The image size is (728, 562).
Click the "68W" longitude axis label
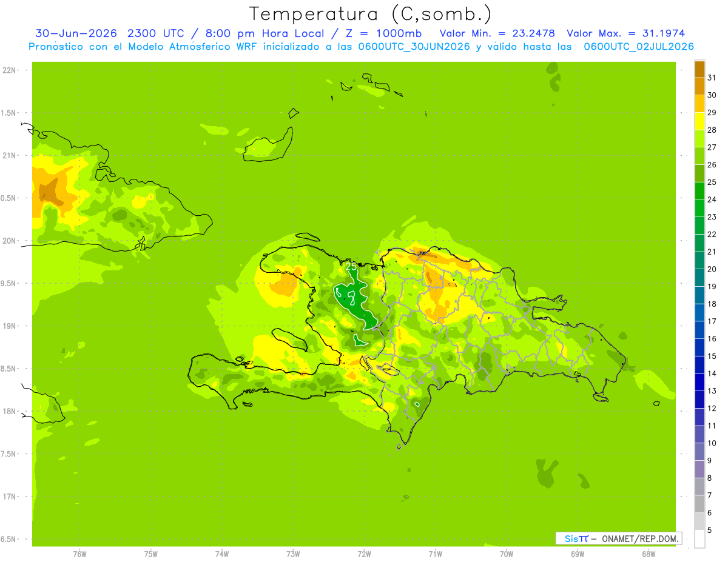(649, 554)
